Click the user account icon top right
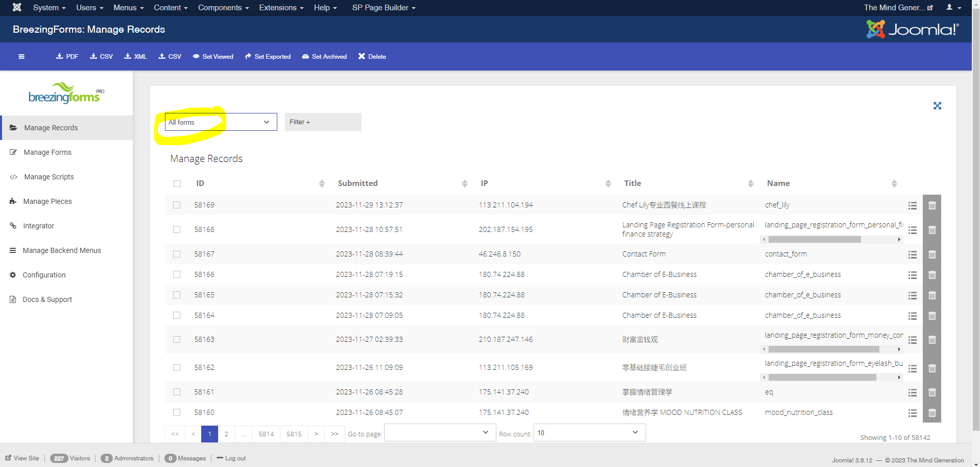This screenshot has height=467, width=980. [953, 7]
